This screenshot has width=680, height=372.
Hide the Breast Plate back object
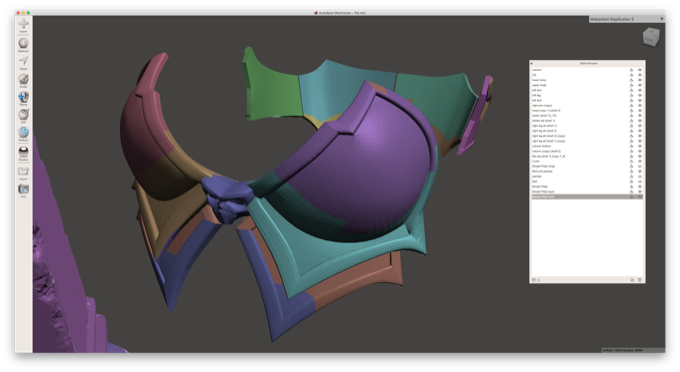(640, 192)
